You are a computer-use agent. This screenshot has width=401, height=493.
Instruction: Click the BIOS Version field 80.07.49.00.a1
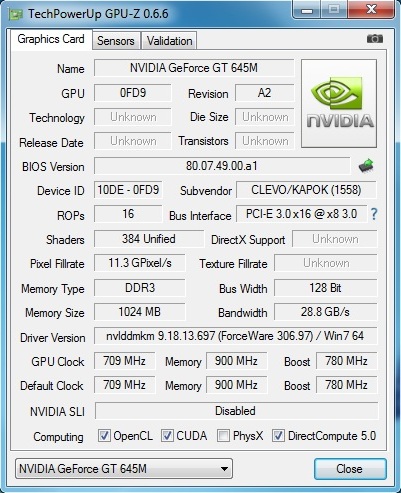[222, 166]
